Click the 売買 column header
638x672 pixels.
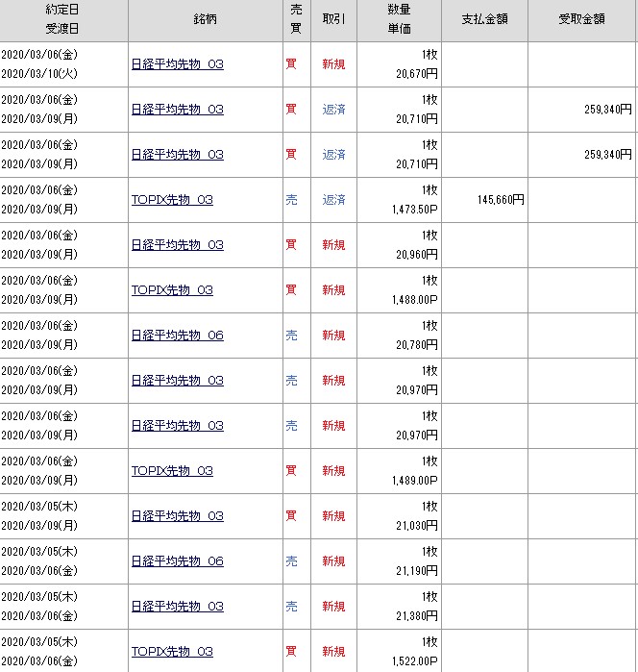[292, 20]
